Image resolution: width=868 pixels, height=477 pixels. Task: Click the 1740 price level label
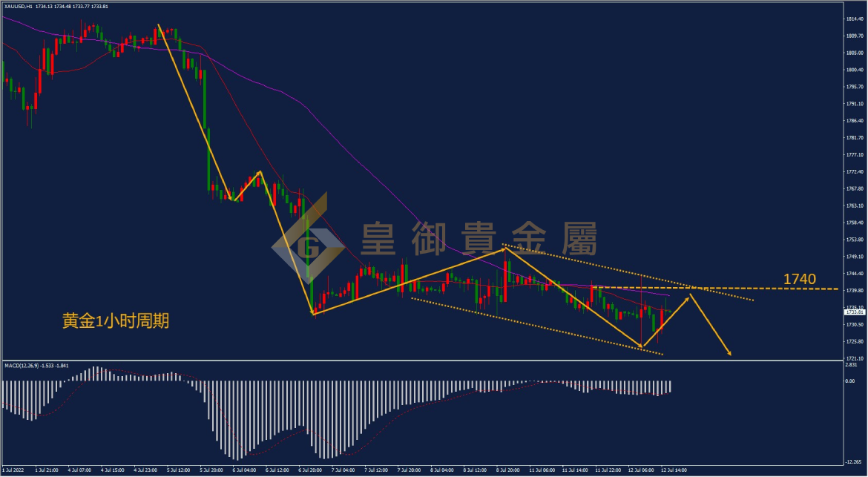tap(799, 280)
